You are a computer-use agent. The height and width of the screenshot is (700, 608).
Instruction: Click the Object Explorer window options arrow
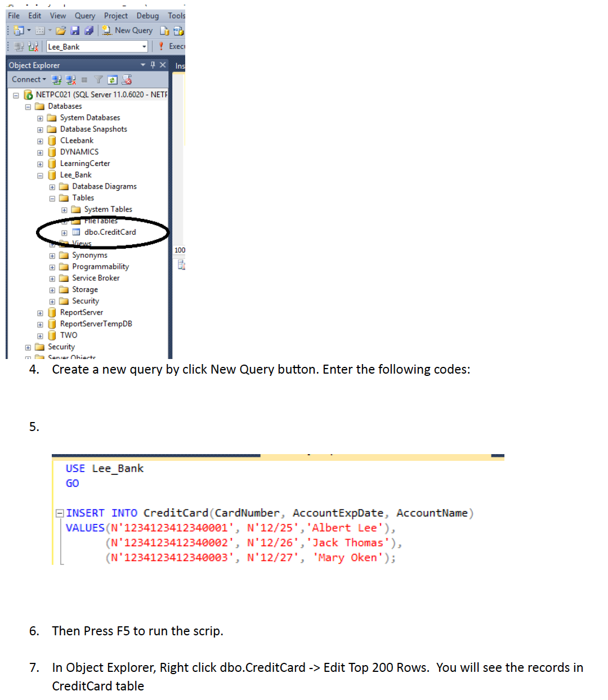coord(142,65)
